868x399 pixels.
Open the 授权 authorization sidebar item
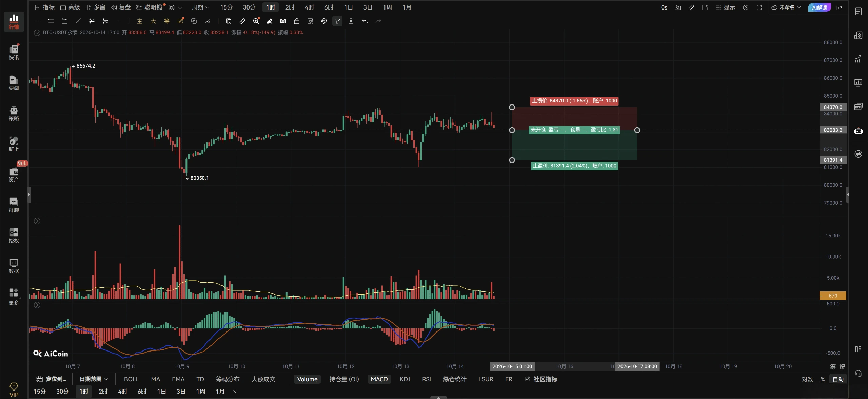pyautogui.click(x=14, y=235)
